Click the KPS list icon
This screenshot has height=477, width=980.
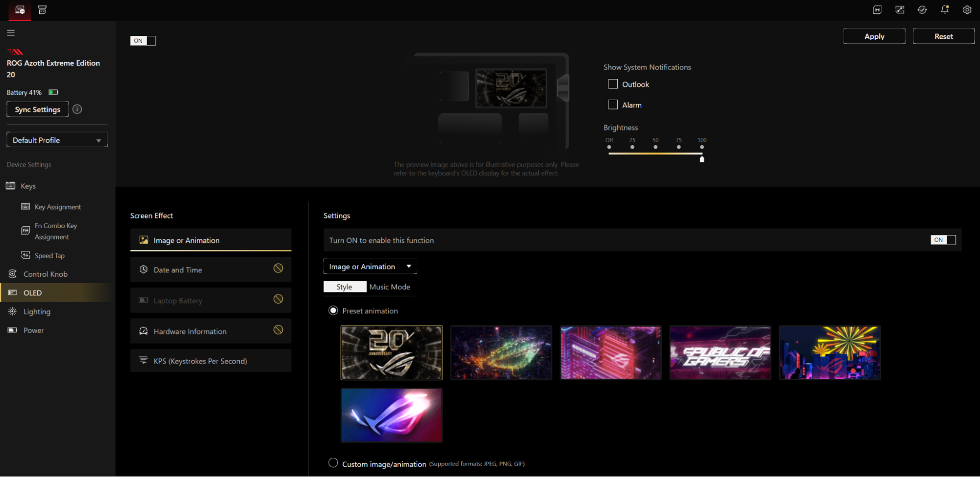coord(144,360)
